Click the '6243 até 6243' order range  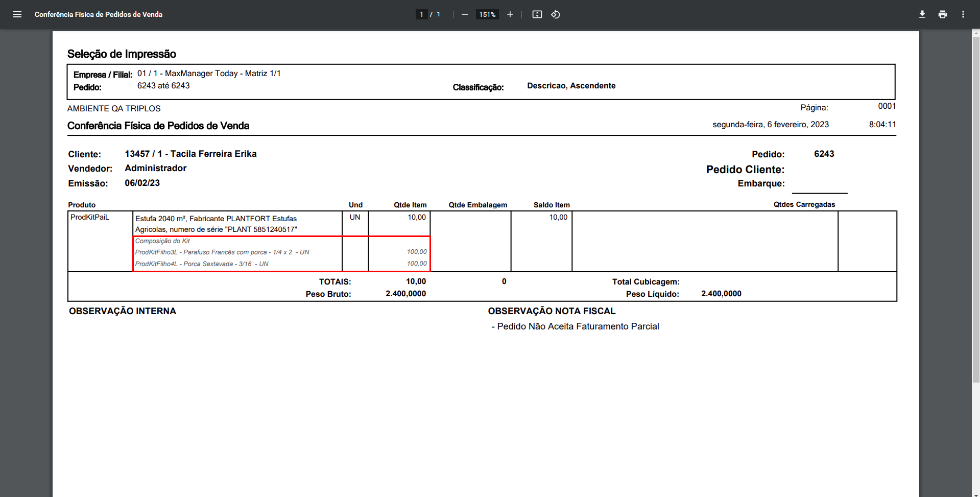tap(163, 86)
